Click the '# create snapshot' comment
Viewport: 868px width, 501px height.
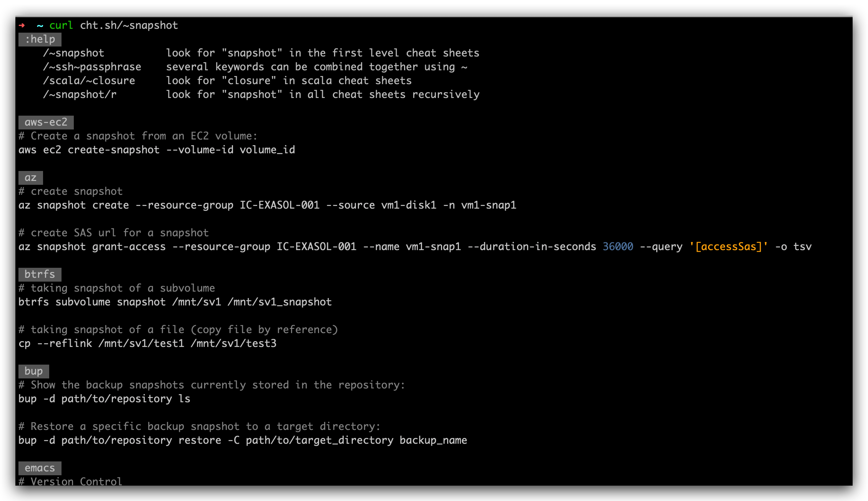[70, 191]
